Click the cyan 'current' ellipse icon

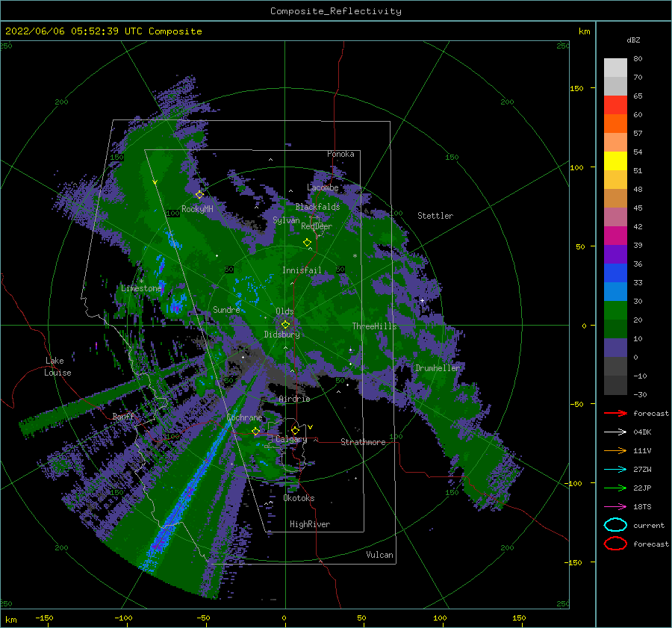[615, 525]
